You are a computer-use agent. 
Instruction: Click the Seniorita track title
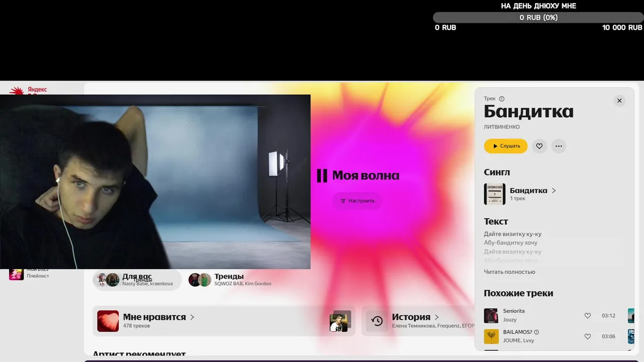click(x=514, y=311)
